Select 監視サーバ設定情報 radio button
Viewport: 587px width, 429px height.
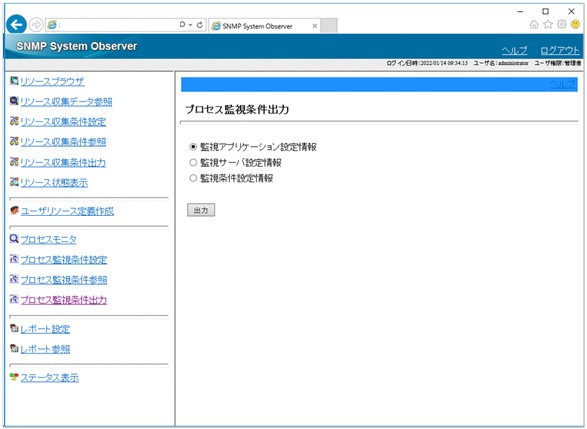coord(193,163)
